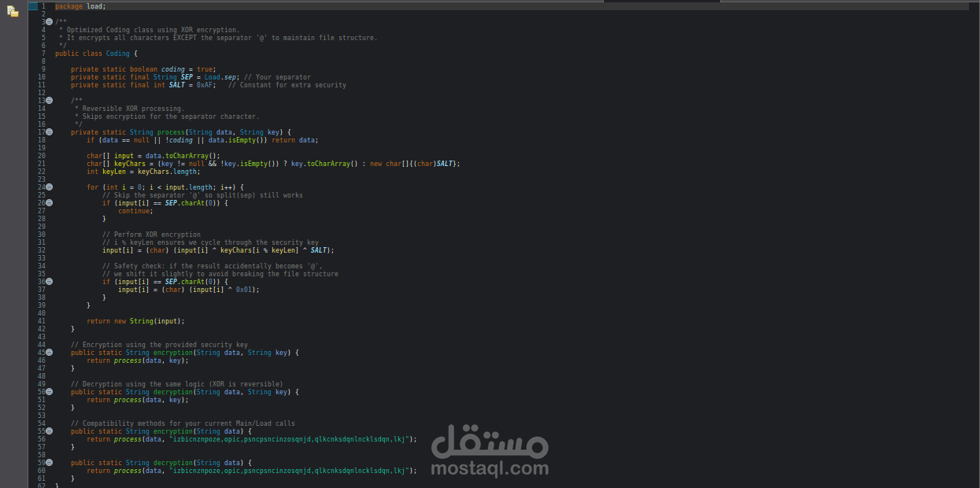Click '// Encryption using the provided security key' comment

[159, 345]
